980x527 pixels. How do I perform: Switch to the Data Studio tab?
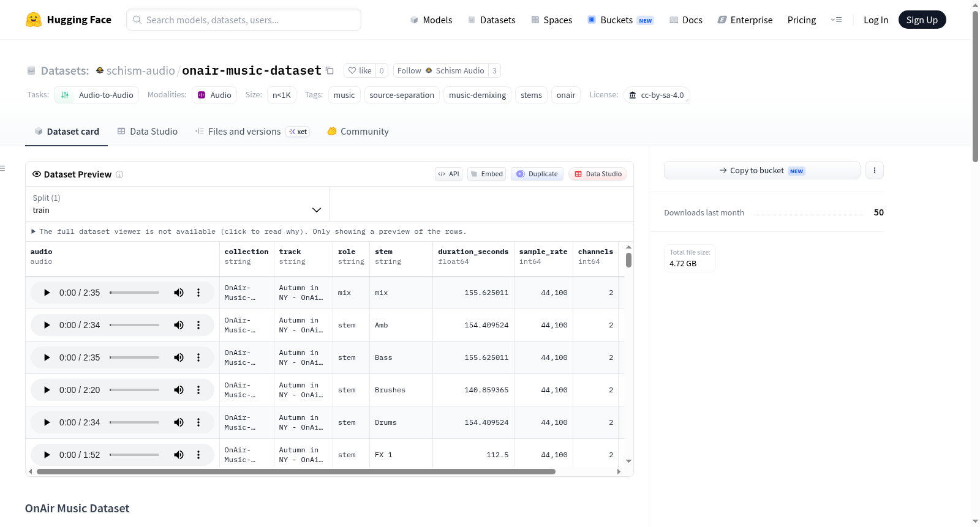coord(148,132)
